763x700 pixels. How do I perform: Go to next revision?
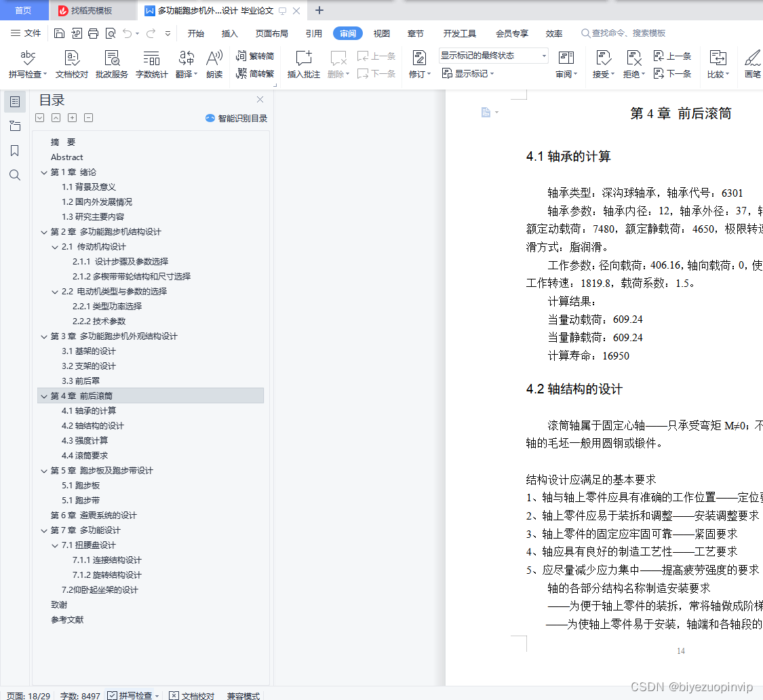(673, 73)
